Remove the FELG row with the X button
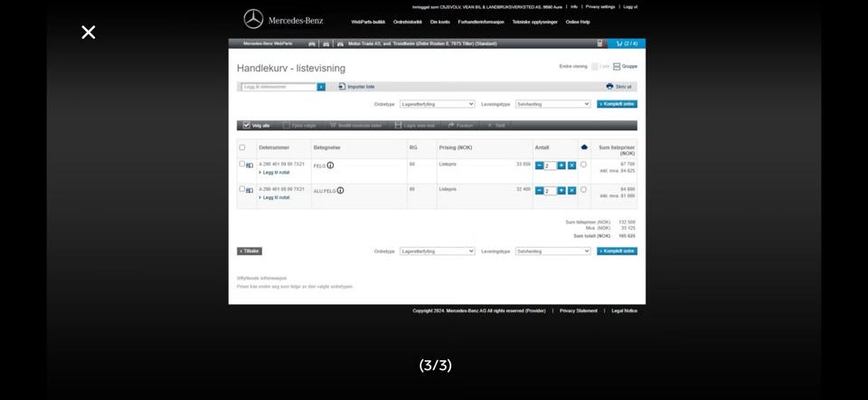The width and height of the screenshot is (868, 400). (571, 166)
